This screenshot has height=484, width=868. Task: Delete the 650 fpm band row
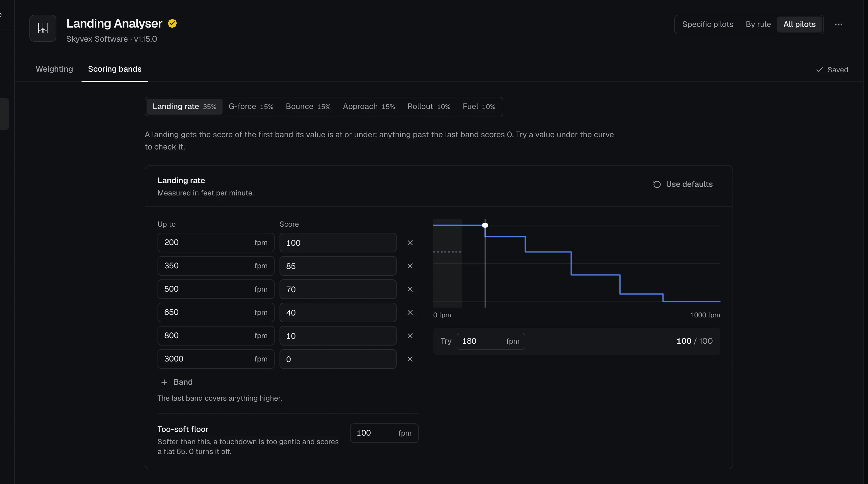pos(410,312)
